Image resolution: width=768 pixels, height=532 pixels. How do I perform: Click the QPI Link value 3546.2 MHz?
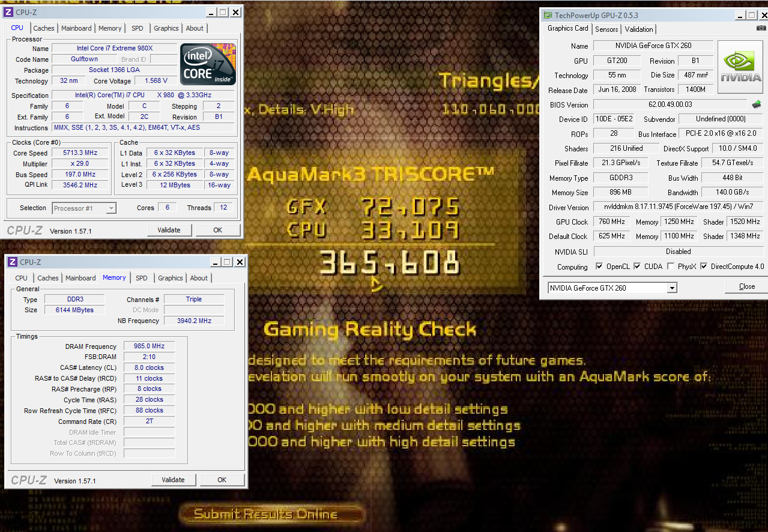click(x=79, y=185)
